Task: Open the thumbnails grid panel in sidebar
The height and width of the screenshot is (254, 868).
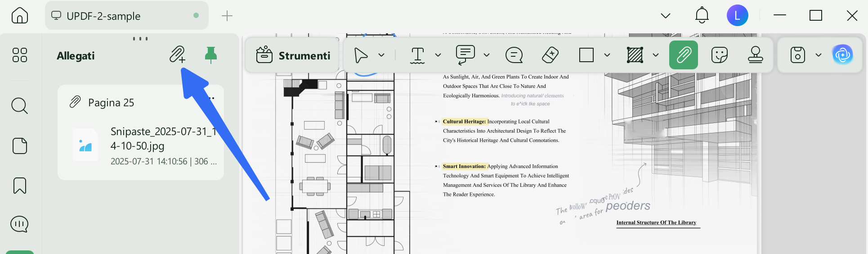Action: (x=20, y=55)
